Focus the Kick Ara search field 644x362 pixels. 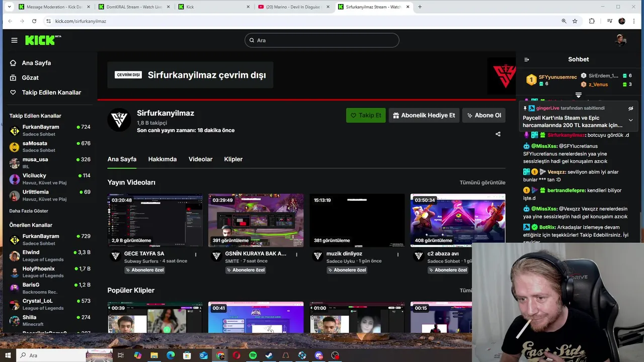[322, 40]
